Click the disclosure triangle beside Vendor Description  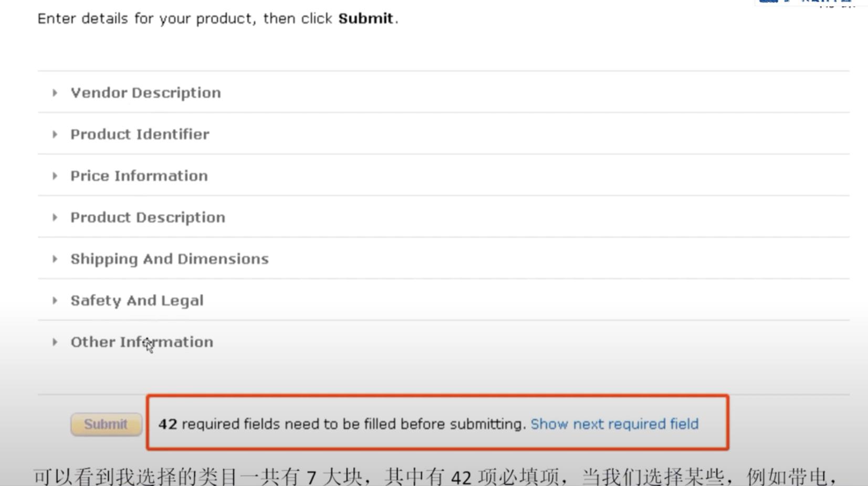tap(56, 92)
